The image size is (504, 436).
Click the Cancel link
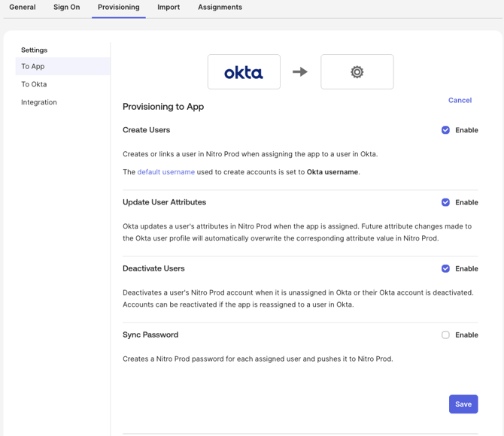tap(460, 100)
